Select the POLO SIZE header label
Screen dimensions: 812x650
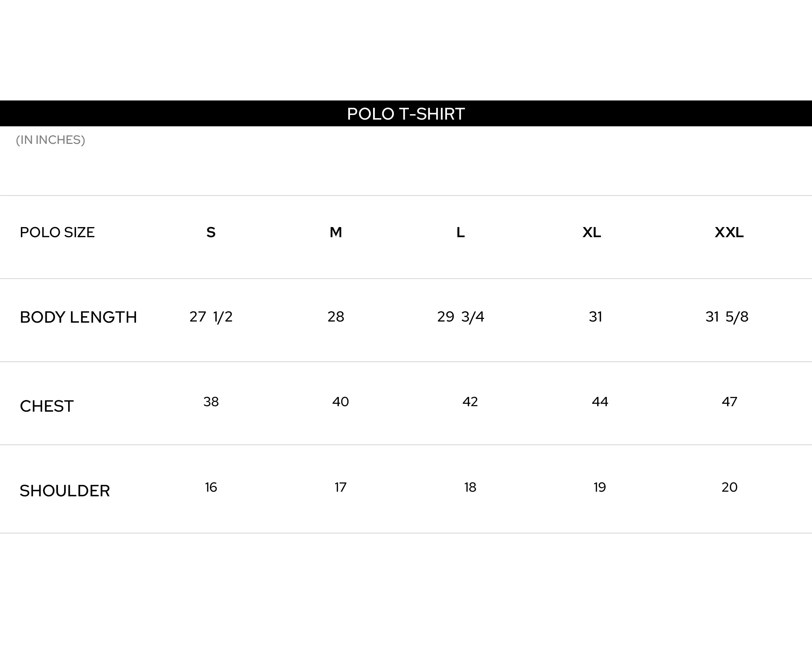click(57, 232)
